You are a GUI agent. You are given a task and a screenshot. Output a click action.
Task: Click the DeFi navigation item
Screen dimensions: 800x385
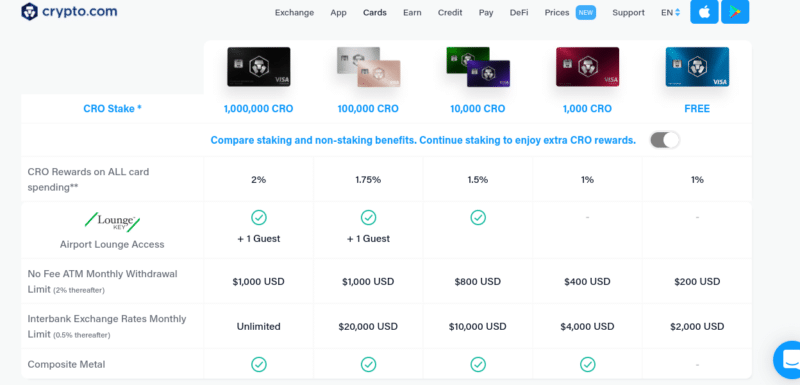[519, 13]
